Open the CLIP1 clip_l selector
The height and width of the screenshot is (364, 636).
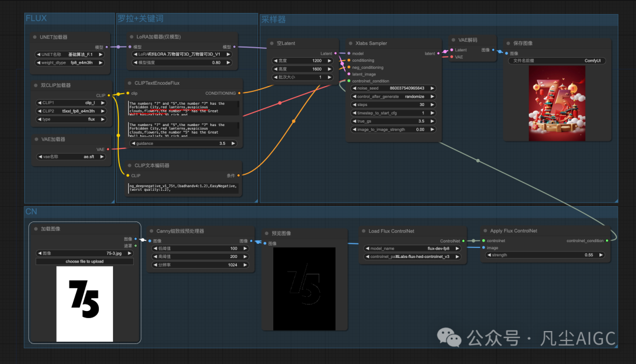point(71,102)
